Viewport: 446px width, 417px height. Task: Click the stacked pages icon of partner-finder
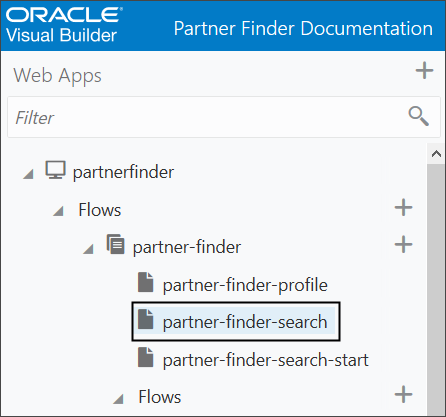pos(116,244)
